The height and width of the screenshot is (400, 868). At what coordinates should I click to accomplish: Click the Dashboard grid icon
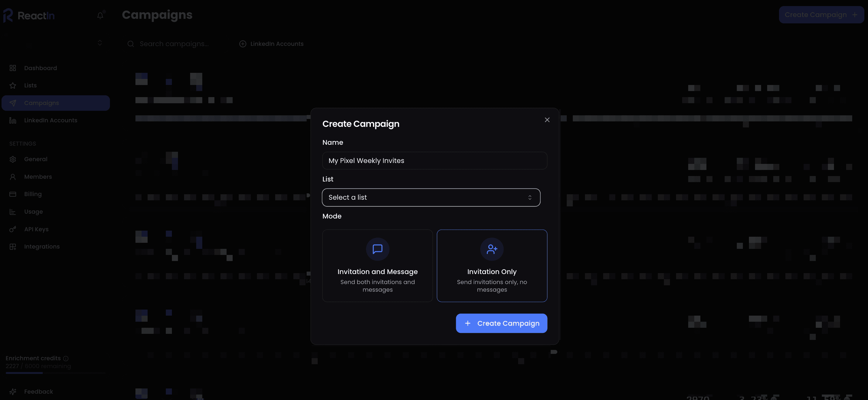coord(13,68)
